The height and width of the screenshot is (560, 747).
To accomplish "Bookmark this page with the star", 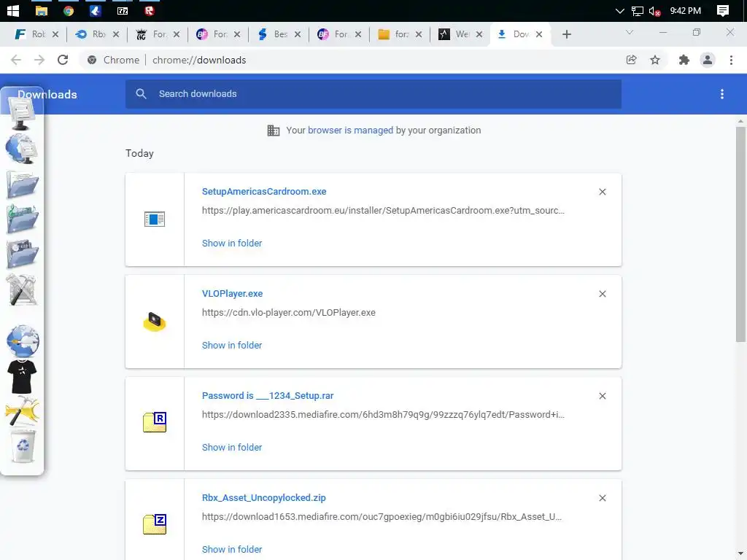I will 655,60.
